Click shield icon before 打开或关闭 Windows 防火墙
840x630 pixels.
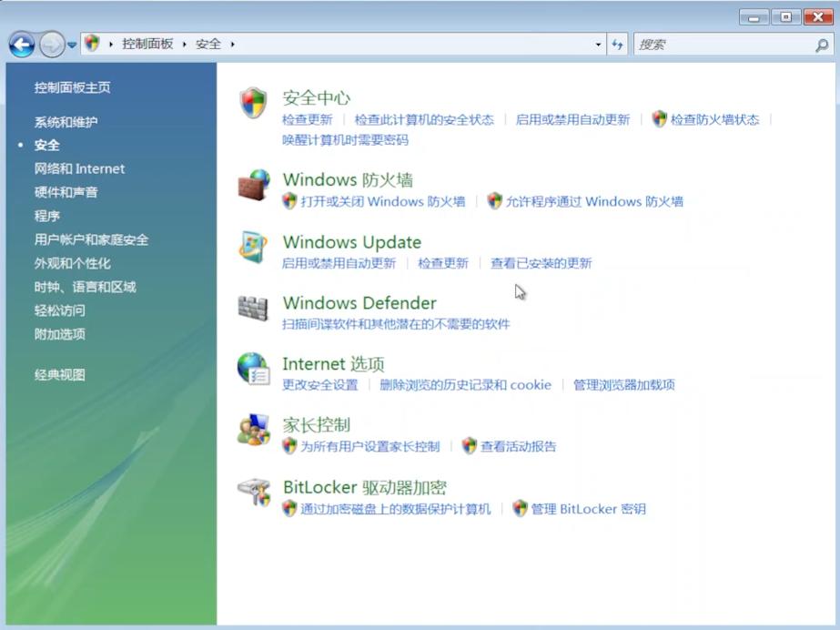click(x=289, y=201)
